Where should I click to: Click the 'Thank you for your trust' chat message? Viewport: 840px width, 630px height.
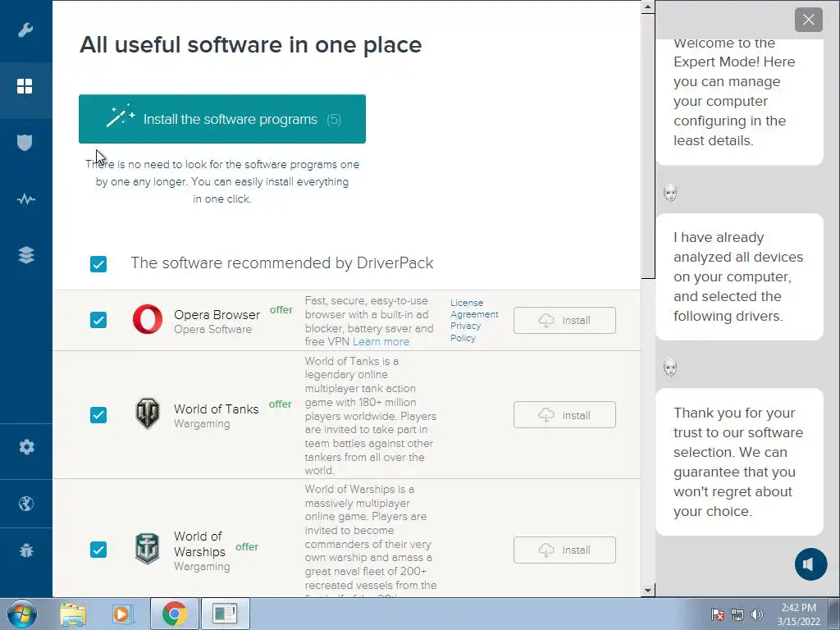click(x=739, y=462)
